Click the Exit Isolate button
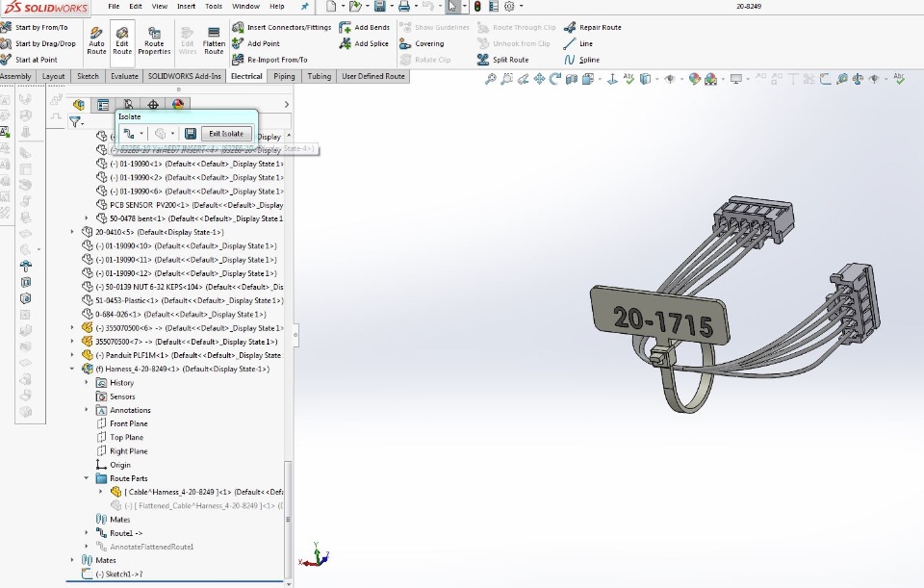The image size is (924, 588). tap(226, 134)
